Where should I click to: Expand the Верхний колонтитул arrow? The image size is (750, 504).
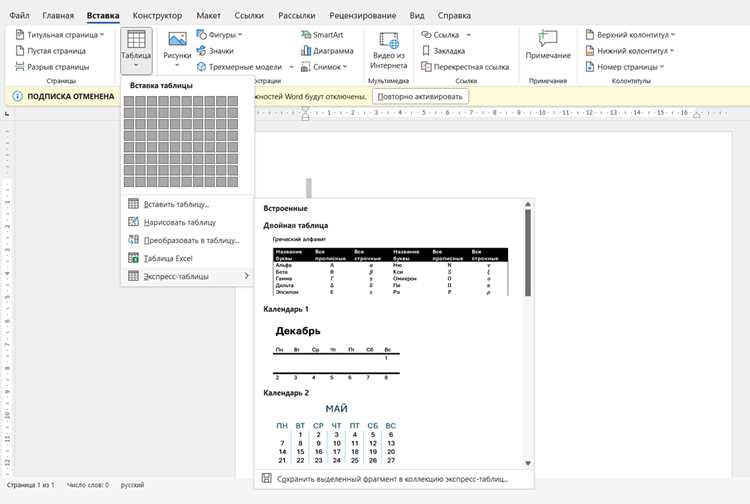pyautogui.click(x=673, y=34)
